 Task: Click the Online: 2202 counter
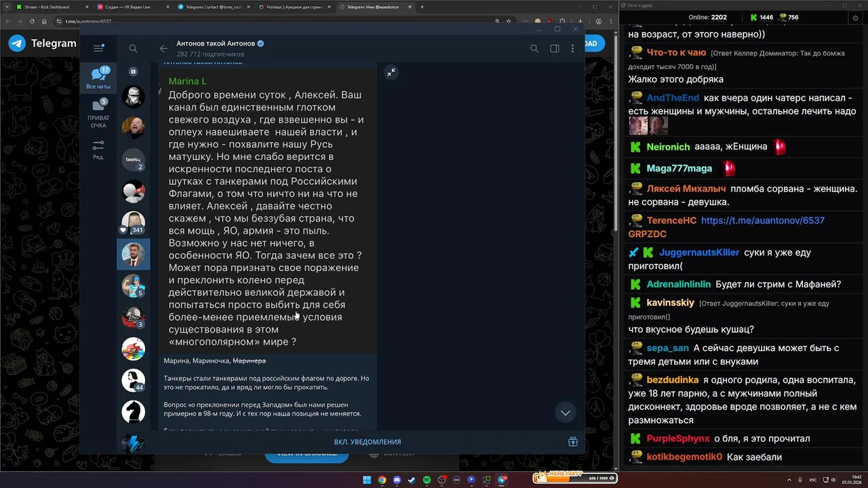click(x=707, y=18)
